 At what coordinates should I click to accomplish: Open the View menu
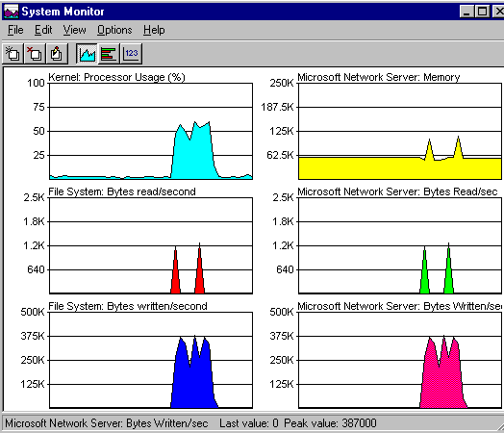click(75, 30)
